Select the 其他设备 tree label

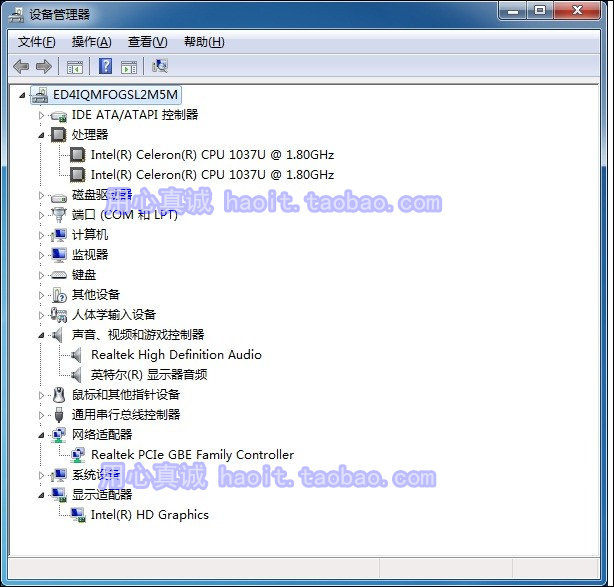tap(96, 294)
